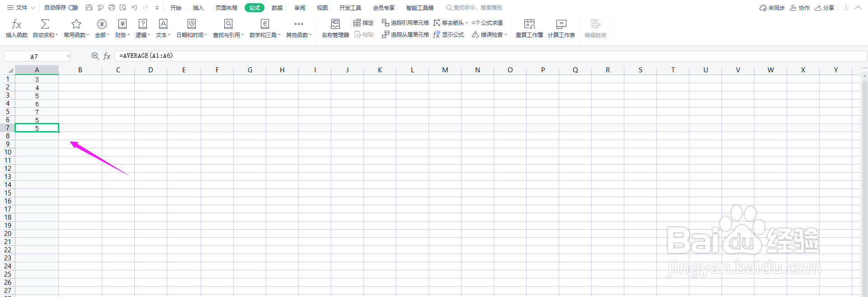This screenshot has height=297, width=868.
Task: Click the Math and Trig (数学和三角) icon
Action: pos(265,24)
